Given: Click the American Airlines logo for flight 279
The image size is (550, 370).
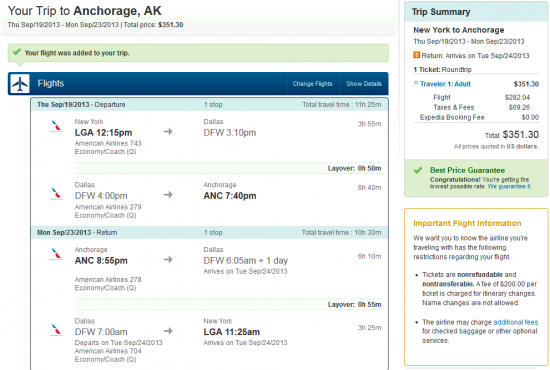Looking at the screenshot, I should 56,194.
